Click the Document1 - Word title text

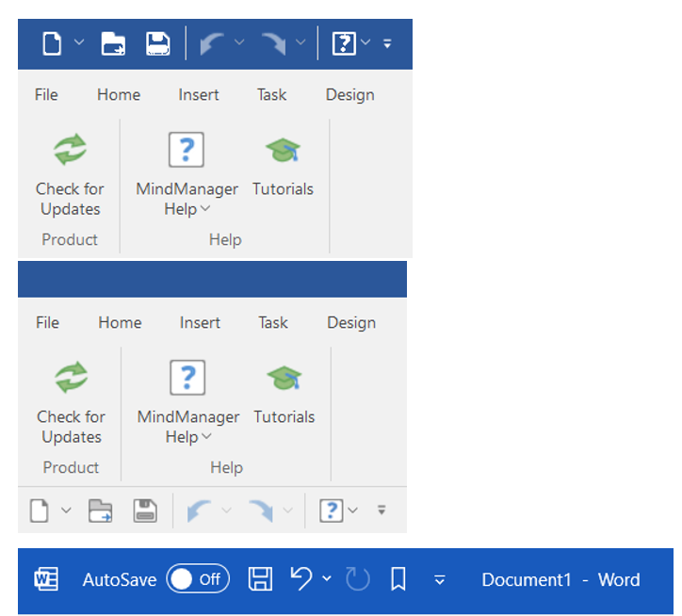560,579
